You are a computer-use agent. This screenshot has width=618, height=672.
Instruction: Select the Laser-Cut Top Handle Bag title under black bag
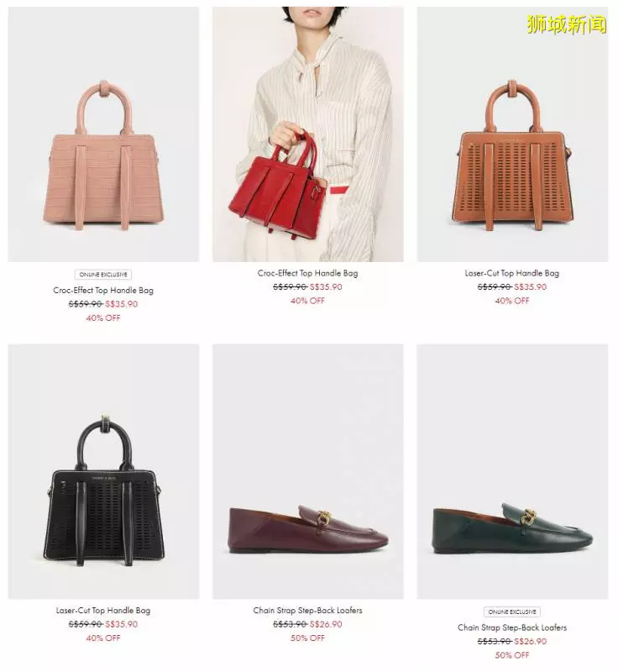103,611
